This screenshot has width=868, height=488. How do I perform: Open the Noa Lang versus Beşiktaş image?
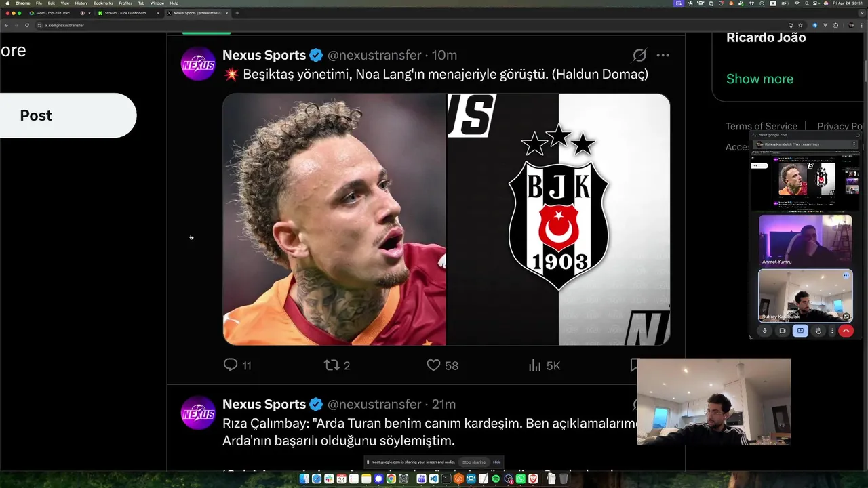tap(446, 219)
